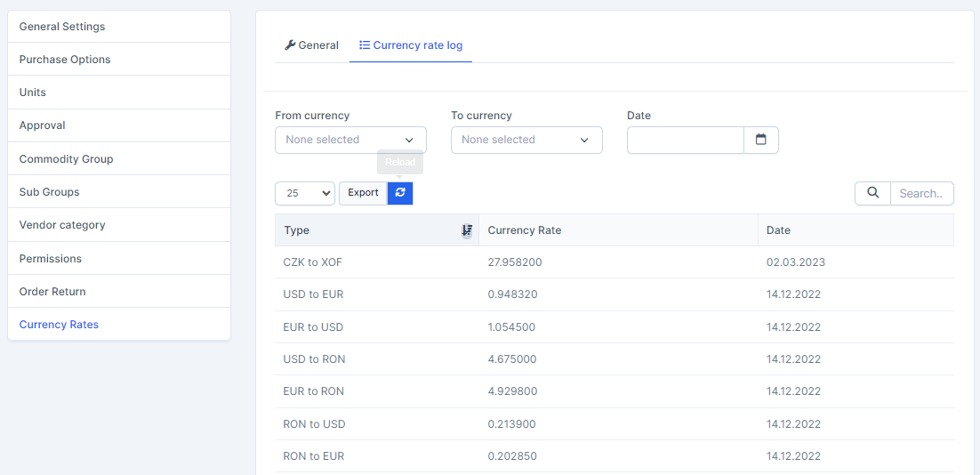
Task: Open Commodity Group settings
Action: coord(67,159)
